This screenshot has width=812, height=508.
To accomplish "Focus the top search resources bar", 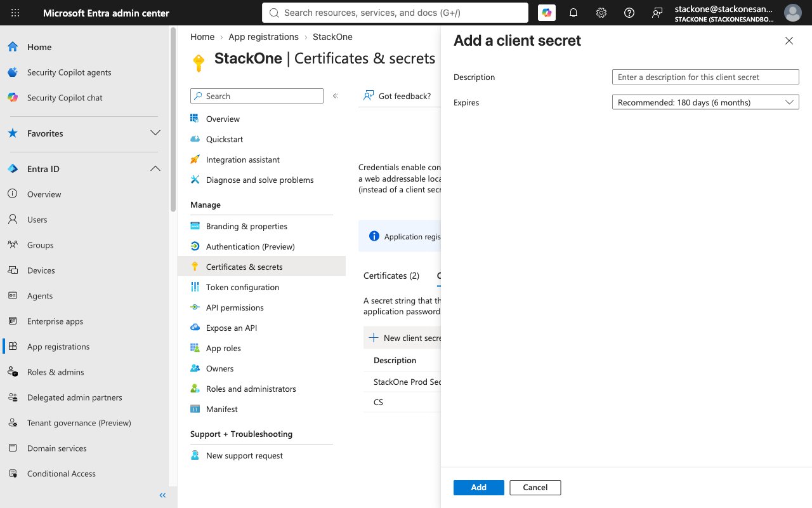I will point(395,13).
